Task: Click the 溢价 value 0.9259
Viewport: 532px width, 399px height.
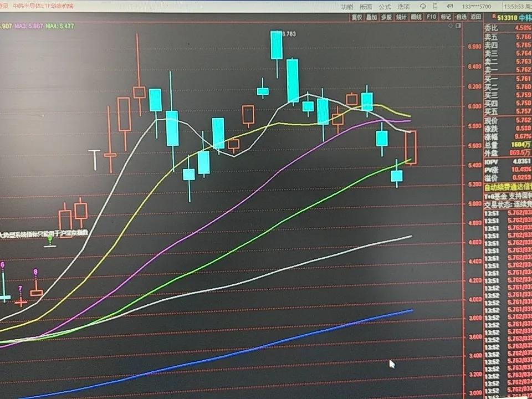Action: (523, 178)
